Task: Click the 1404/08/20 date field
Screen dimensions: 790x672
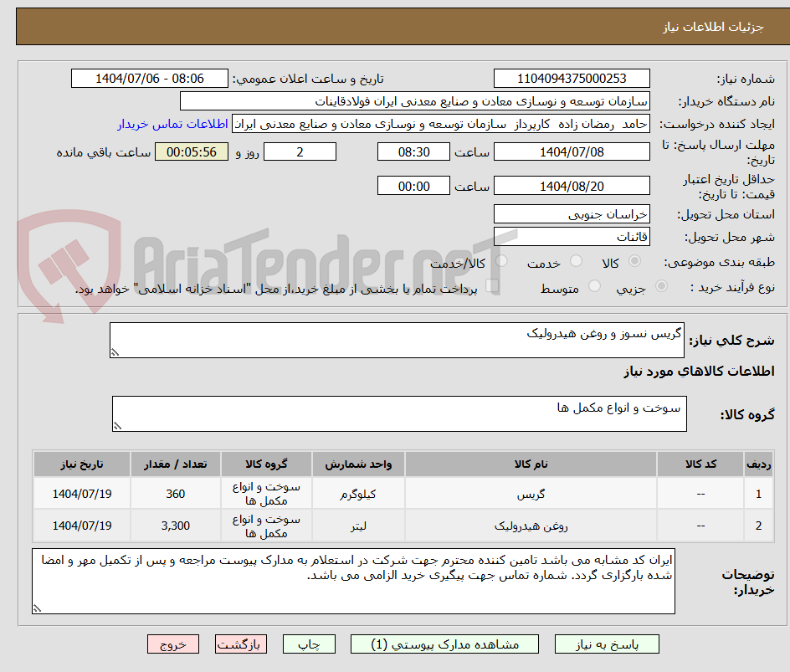Action: point(572,185)
